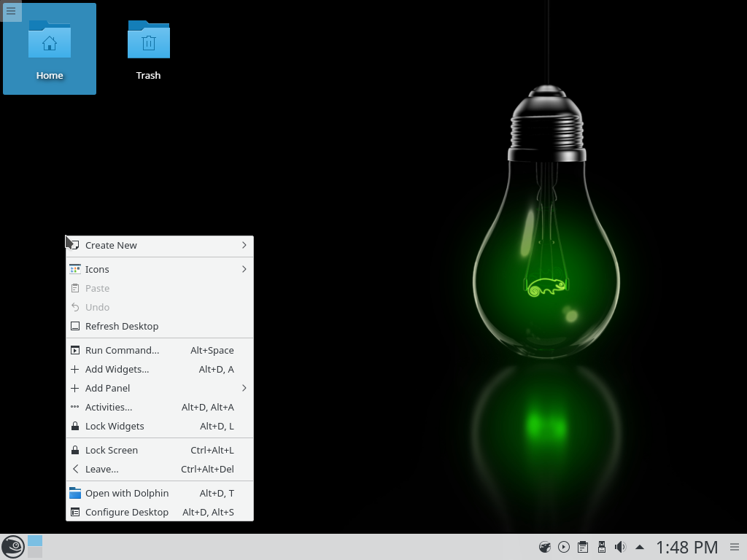747x560 pixels.
Task: Switch to the second virtual desktop in pager
Action: 35,552
